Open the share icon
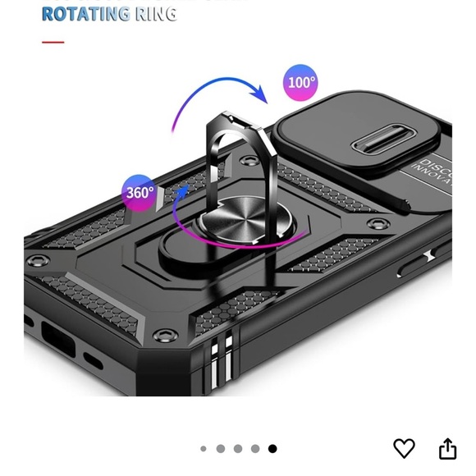 pyautogui.click(x=448, y=448)
